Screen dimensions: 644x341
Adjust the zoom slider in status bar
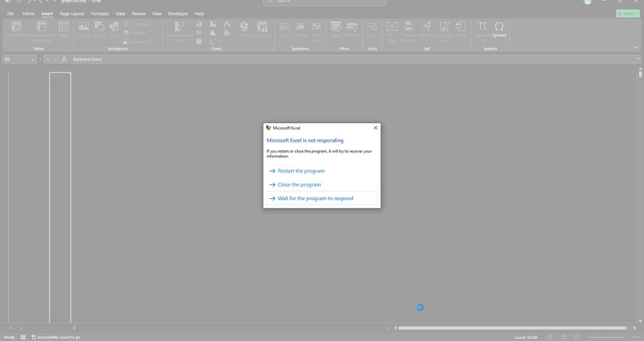point(607,337)
